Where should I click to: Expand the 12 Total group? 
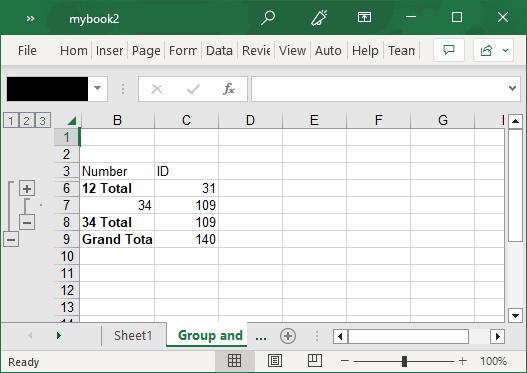(27, 189)
